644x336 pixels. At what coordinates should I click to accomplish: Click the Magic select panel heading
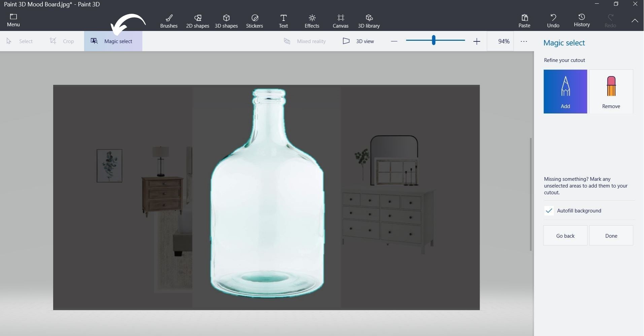564,43
